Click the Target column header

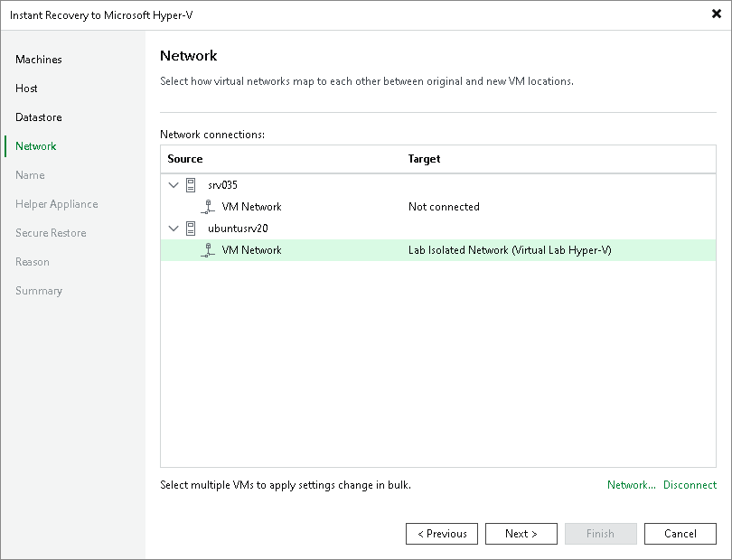click(424, 159)
